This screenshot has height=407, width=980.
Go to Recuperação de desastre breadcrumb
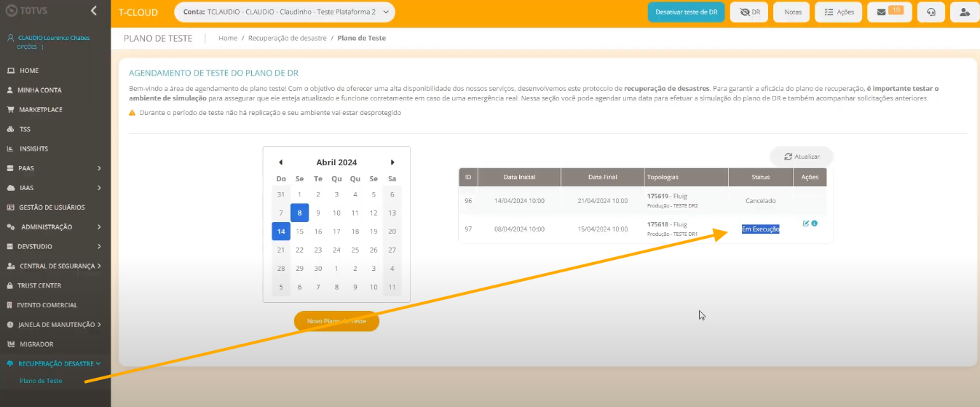pyautogui.click(x=287, y=38)
